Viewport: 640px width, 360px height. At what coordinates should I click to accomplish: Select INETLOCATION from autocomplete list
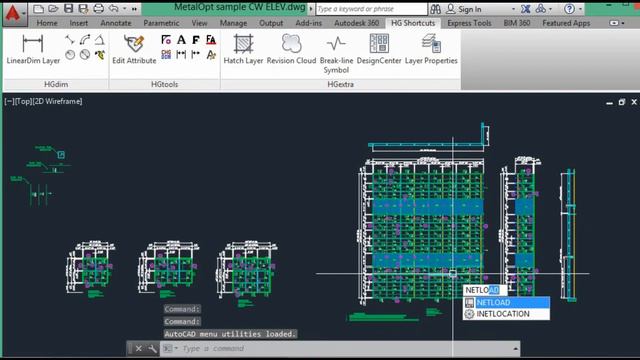pyautogui.click(x=507, y=314)
